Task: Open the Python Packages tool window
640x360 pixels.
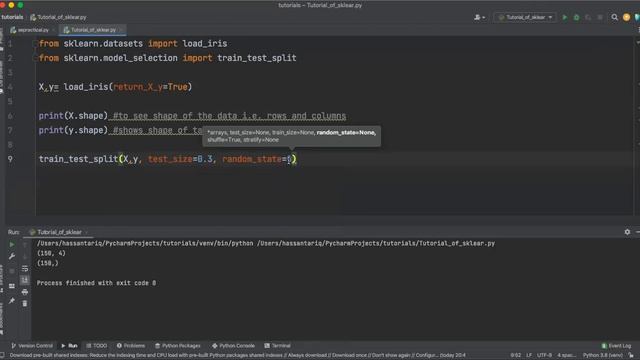Action: pyautogui.click(x=178, y=346)
